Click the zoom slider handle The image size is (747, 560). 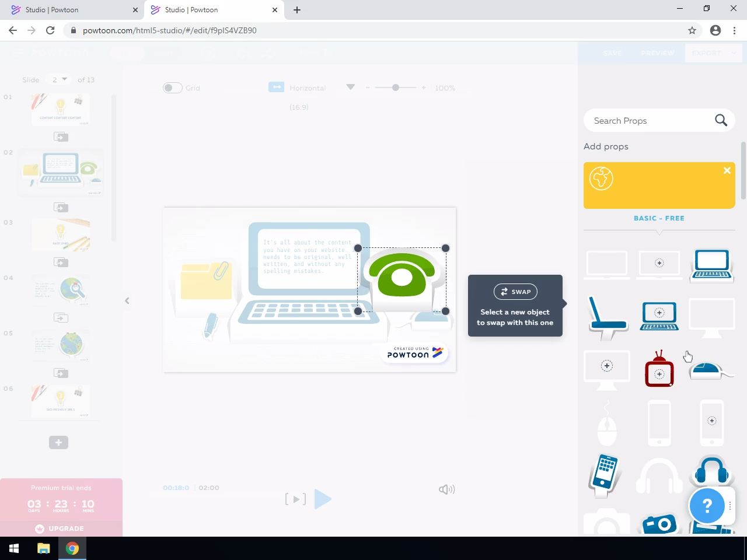396,87
